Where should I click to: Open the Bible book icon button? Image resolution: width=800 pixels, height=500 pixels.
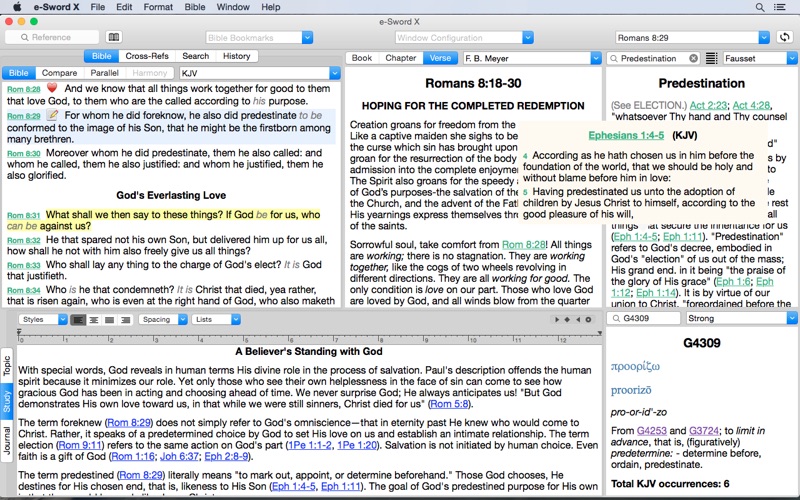[x=114, y=37]
